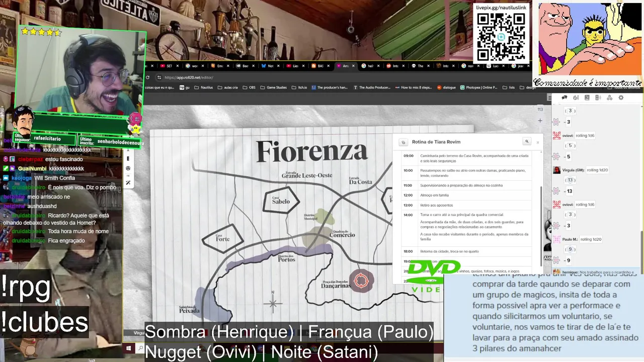Select the magic wand tool in the left toolbar
The height and width of the screenshot is (362, 644).
click(x=128, y=183)
